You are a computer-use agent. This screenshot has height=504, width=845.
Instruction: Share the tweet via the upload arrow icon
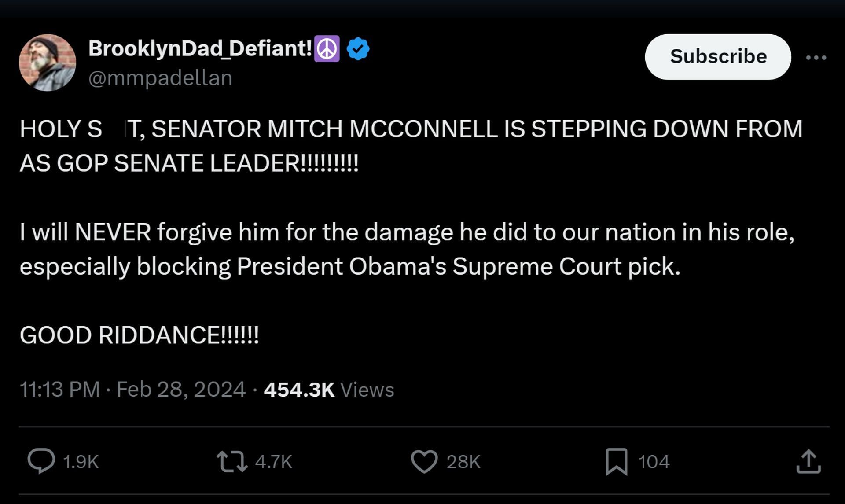(808, 461)
